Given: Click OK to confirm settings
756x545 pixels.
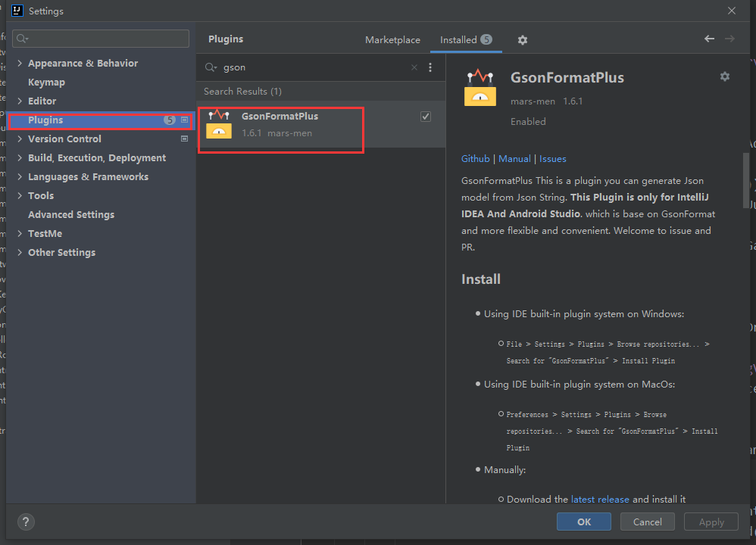Looking at the screenshot, I should tap(584, 522).
